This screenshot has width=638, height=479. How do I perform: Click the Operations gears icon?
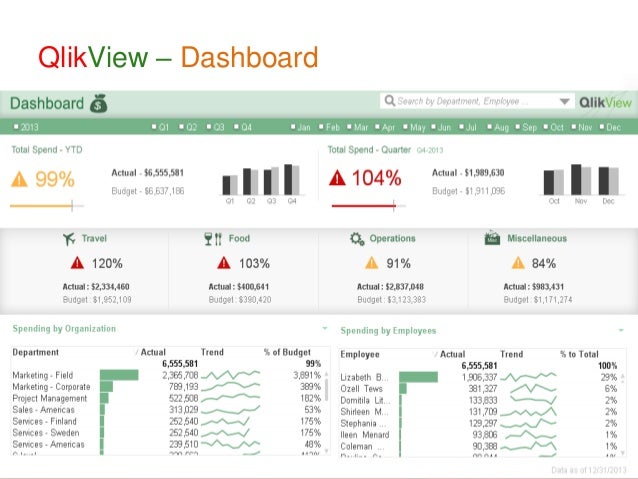[x=357, y=239]
